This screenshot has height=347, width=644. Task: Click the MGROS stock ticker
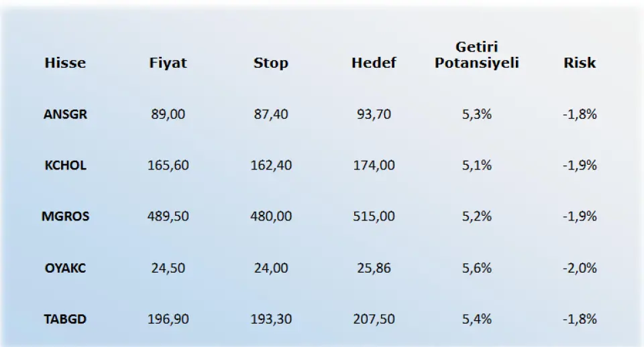[65, 216]
